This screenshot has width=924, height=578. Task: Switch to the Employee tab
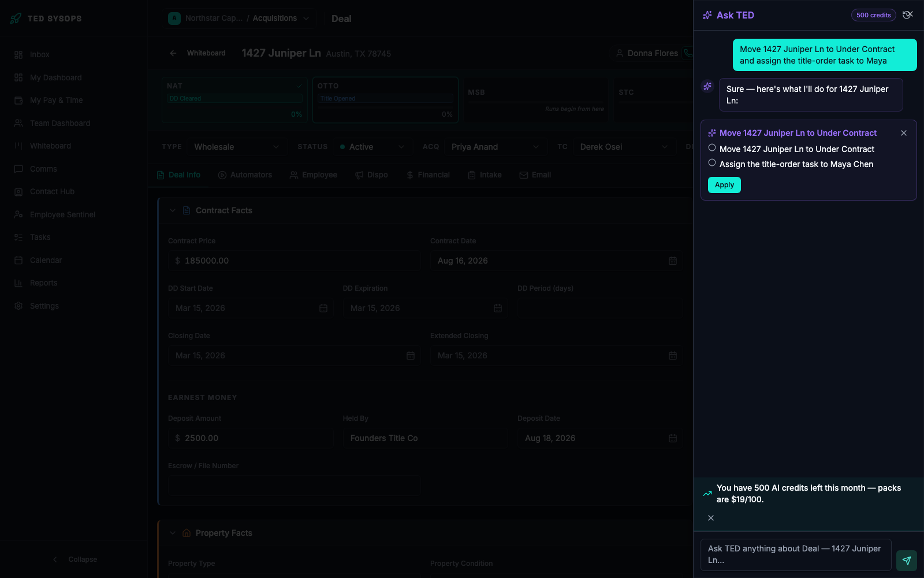(x=314, y=175)
